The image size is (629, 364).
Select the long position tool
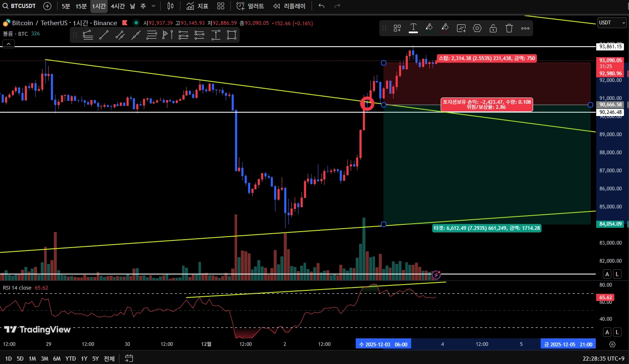tap(183, 35)
